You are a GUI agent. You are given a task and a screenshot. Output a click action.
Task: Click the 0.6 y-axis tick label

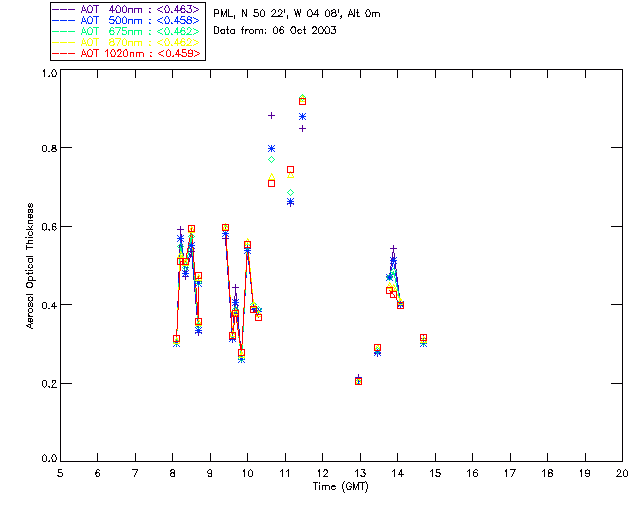[x=49, y=227]
